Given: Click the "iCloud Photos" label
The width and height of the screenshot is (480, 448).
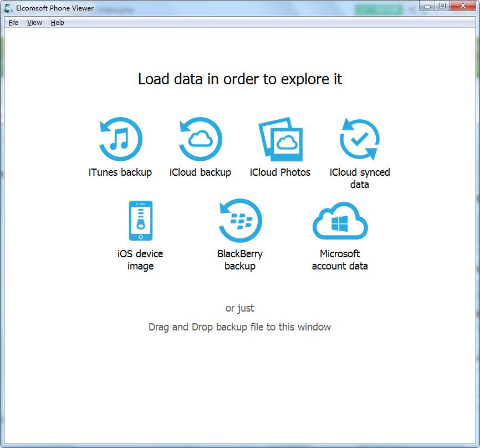Looking at the screenshot, I should 280,172.
